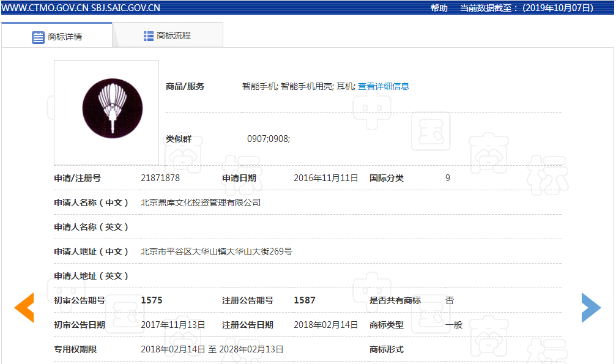Click the 专用权期限 date range

pos(211,349)
